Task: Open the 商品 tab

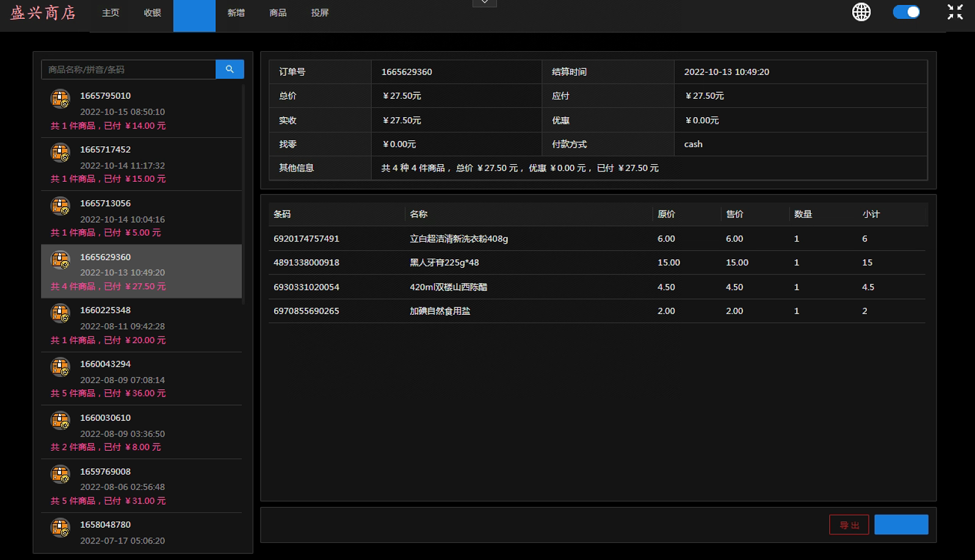Action: coord(278,13)
